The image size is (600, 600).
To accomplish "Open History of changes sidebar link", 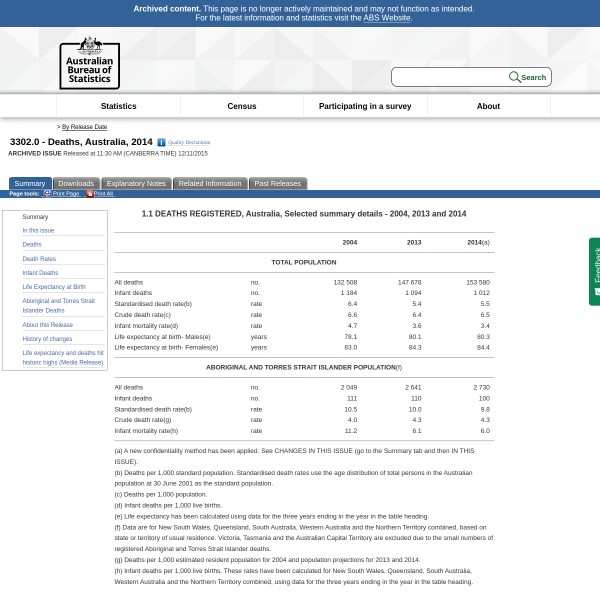I will [x=47, y=339].
